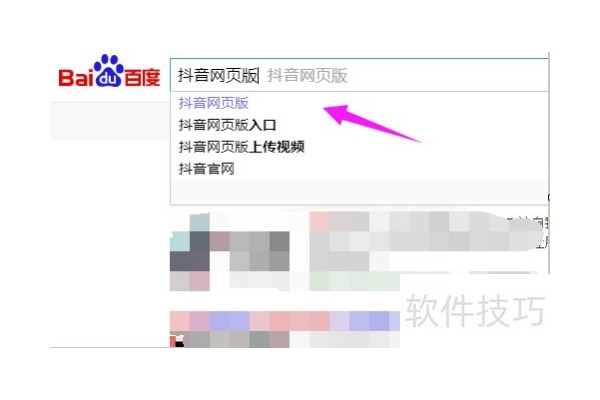Image resolution: width=600 pixels, height=400 pixels.
Task: Select the suggestion 抖音官网
Action: click(x=207, y=169)
